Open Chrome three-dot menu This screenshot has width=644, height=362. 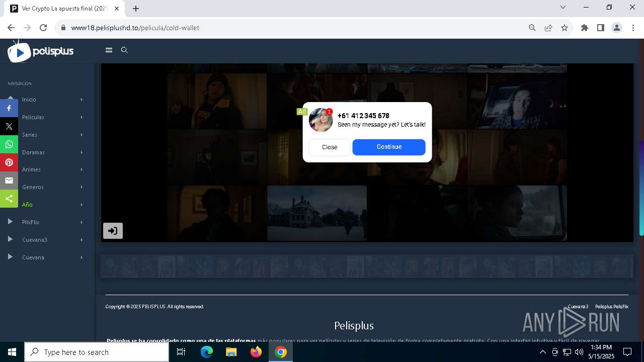coord(633,28)
